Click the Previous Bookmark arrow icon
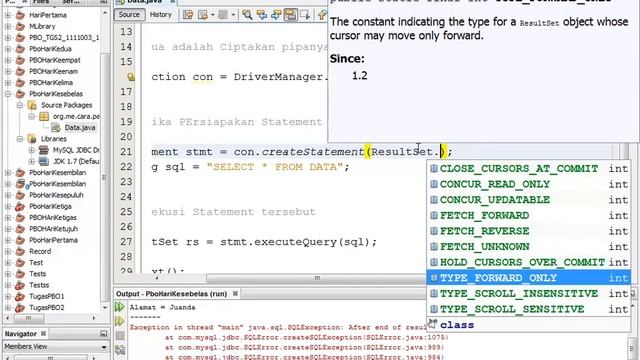The image size is (640, 360). coord(322,15)
